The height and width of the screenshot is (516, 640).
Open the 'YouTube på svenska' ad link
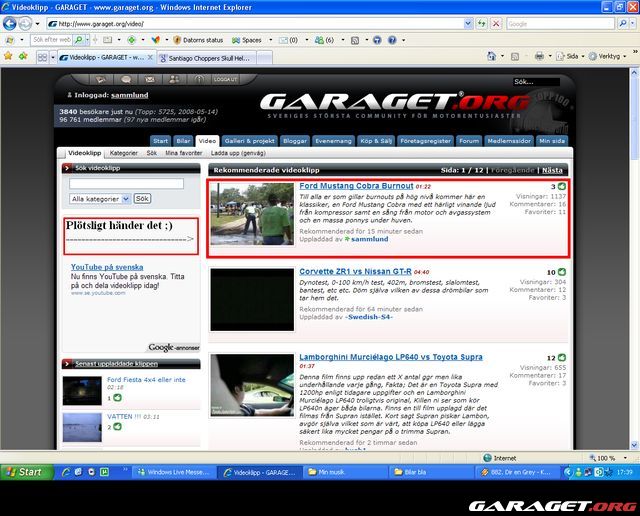tap(107, 267)
